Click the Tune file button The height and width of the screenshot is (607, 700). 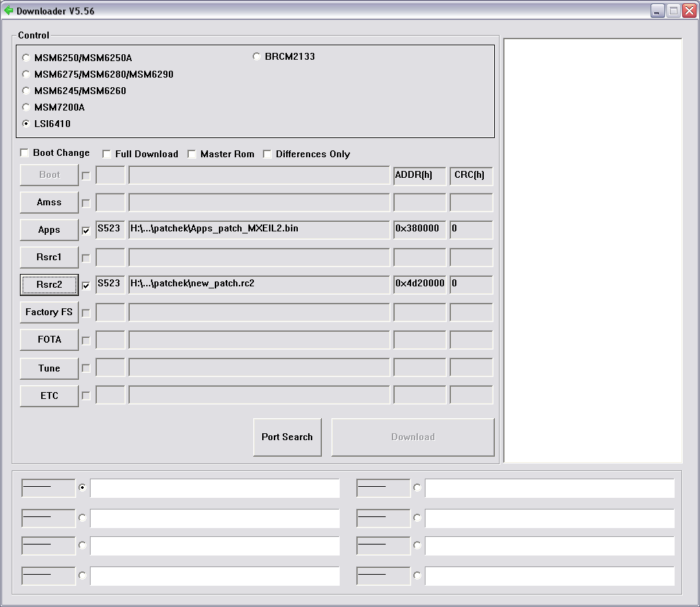pos(49,368)
